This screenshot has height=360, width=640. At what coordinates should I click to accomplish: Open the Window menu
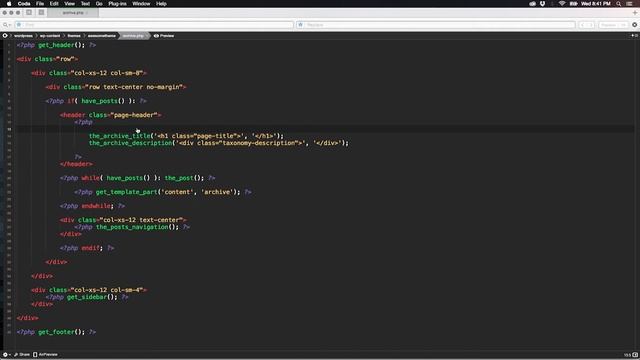point(141,4)
